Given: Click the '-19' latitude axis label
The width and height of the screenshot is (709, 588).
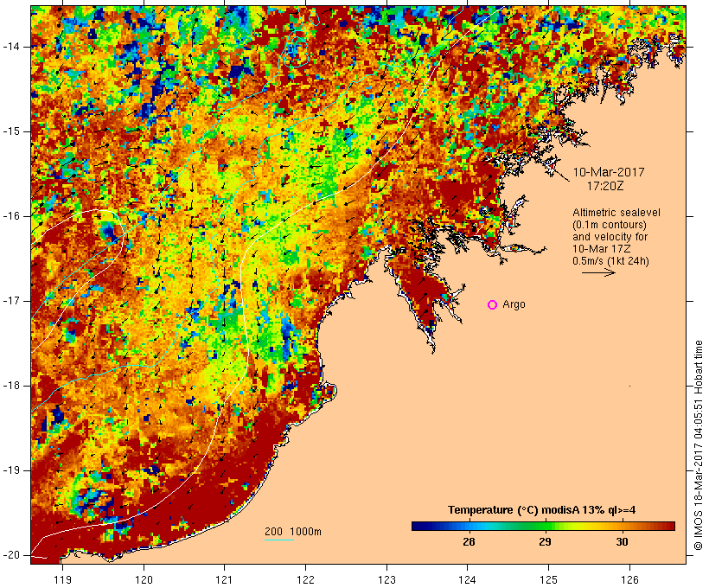Looking at the screenshot, I should (10, 470).
